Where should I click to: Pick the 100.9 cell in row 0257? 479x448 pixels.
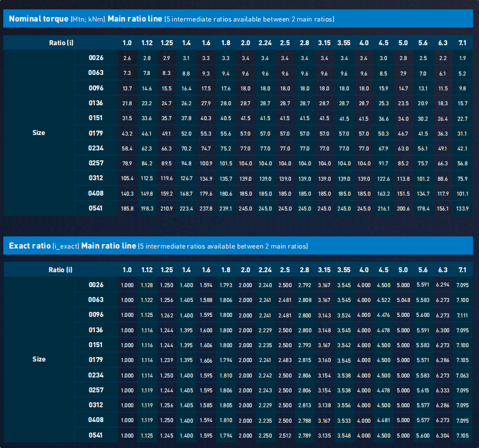(206, 163)
